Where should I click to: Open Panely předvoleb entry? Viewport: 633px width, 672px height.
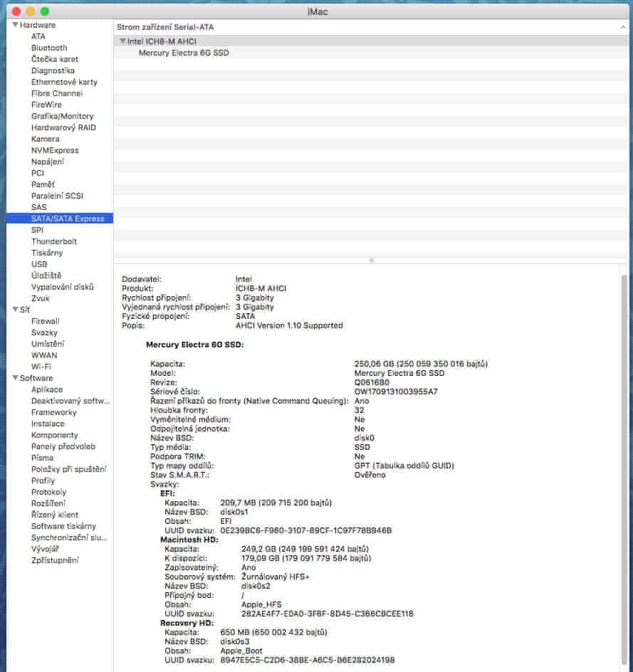(63, 446)
